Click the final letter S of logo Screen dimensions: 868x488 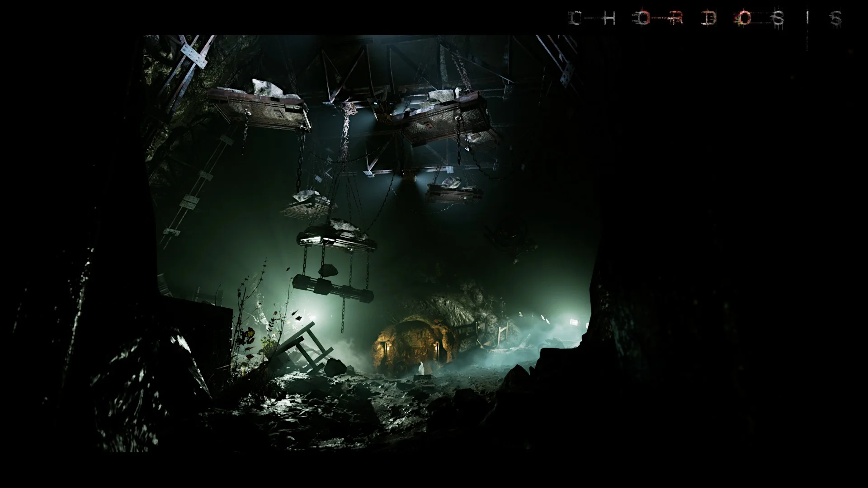click(x=835, y=19)
